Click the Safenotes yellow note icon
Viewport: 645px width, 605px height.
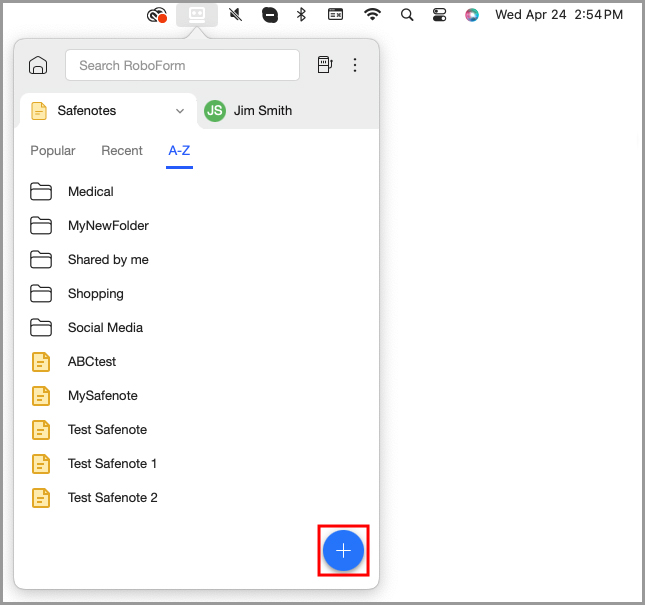tap(39, 111)
